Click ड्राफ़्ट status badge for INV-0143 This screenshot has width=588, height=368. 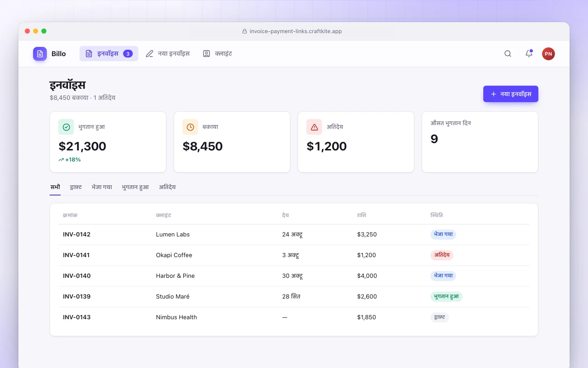440,317
